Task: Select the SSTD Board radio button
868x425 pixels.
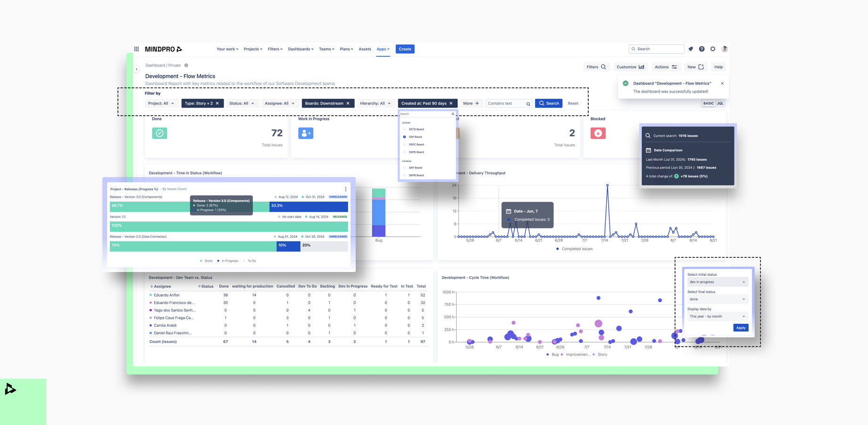Action: [406, 129]
